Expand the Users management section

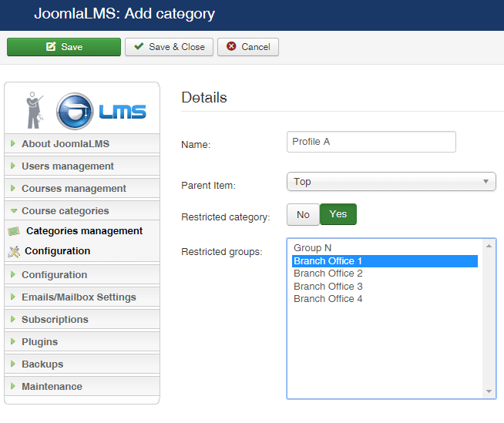[x=68, y=166]
